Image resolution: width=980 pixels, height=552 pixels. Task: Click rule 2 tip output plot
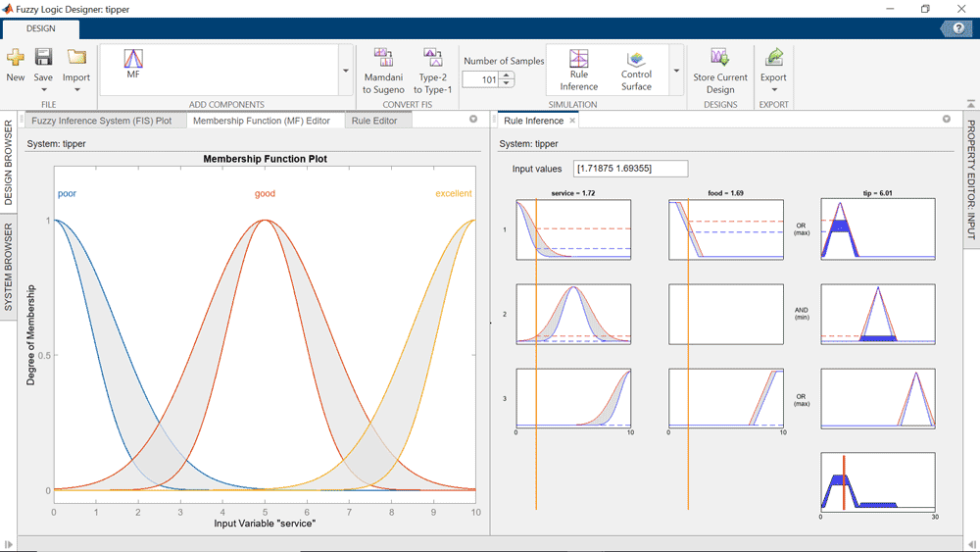click(x=877, y=314)
